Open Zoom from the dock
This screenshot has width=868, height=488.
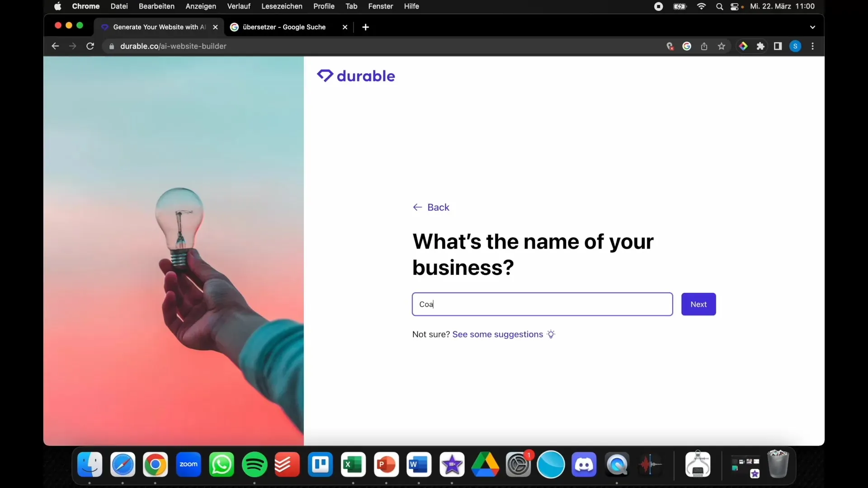(x=189, y=465)
